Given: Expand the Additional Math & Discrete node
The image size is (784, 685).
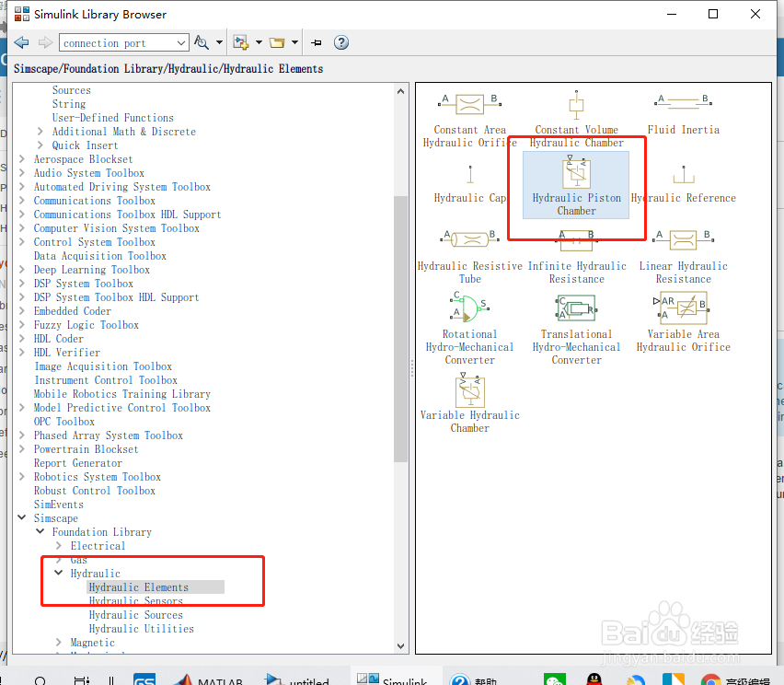Looking at the screenshot, I should point(40,131).
